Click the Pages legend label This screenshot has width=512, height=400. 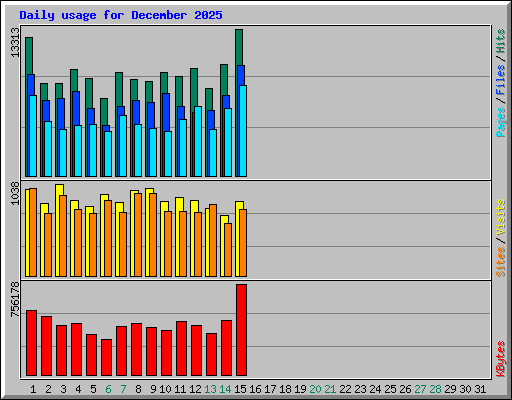pos(500,122)
